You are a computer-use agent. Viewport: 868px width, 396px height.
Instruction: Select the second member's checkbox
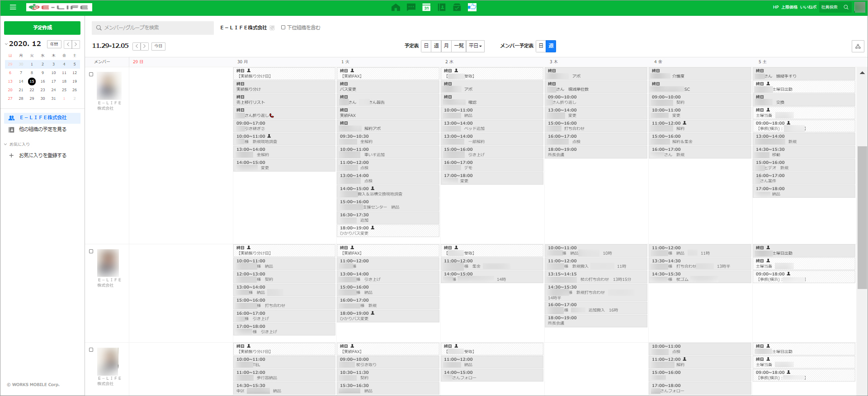(x=91, y=252)
